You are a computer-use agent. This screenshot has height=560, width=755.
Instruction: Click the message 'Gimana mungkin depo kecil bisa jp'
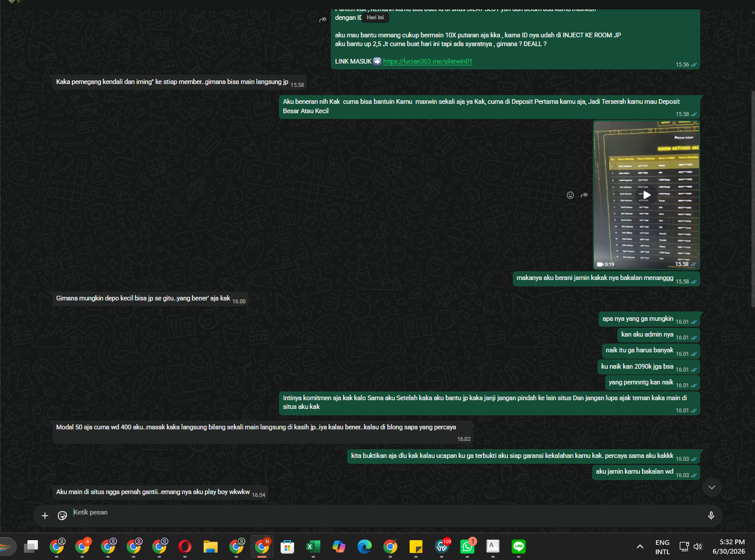(x=151, y=299)
